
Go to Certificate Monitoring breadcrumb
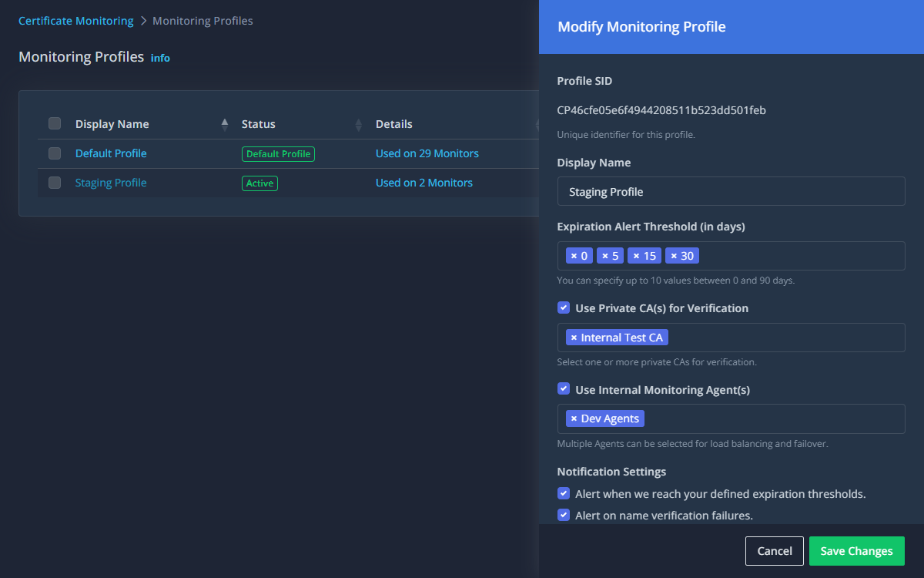75,20
